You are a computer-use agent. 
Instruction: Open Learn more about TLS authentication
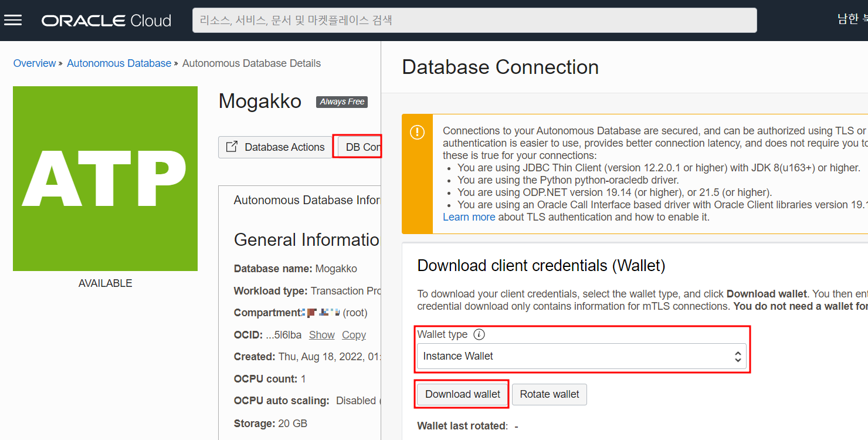point(469,217)
